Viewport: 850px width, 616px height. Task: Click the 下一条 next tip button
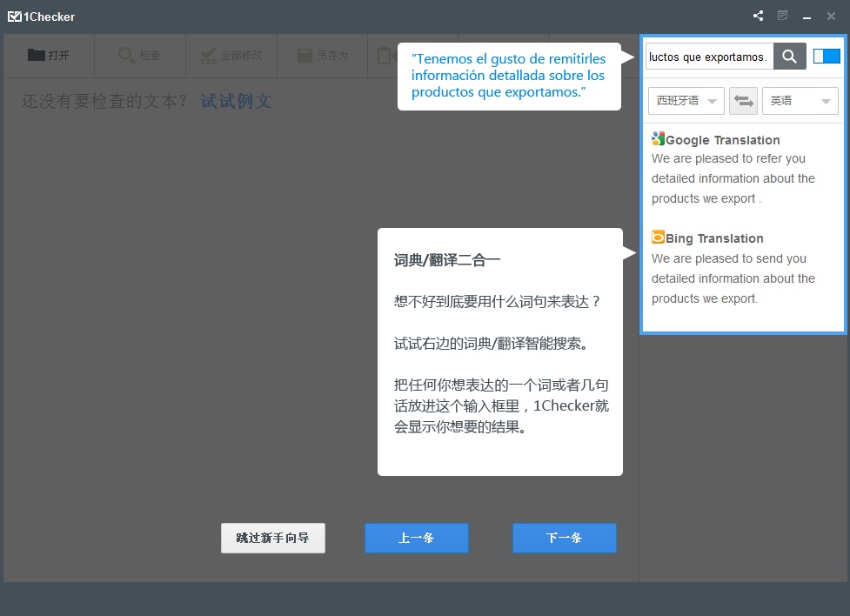[x=564, y=538]
